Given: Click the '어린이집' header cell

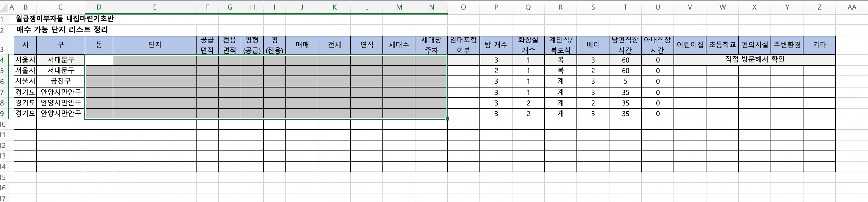Looking at the screenshot, I should click(x=690, y=45).
